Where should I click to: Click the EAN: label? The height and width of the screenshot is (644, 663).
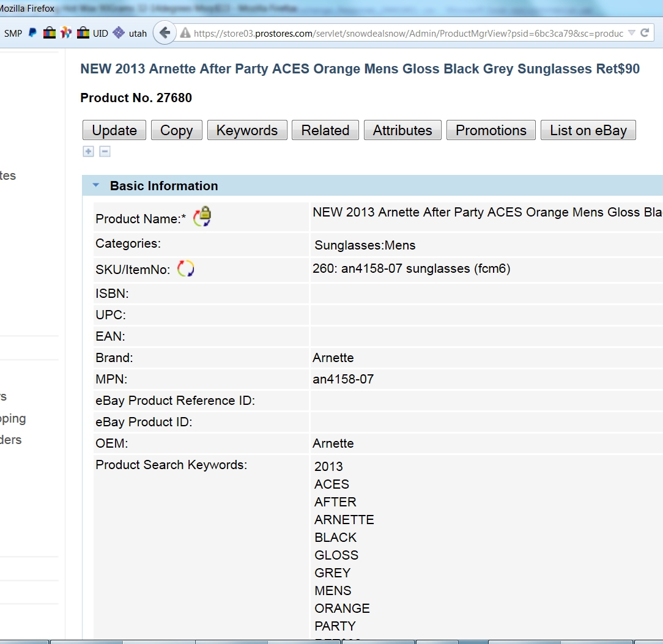tap(110, 336)
